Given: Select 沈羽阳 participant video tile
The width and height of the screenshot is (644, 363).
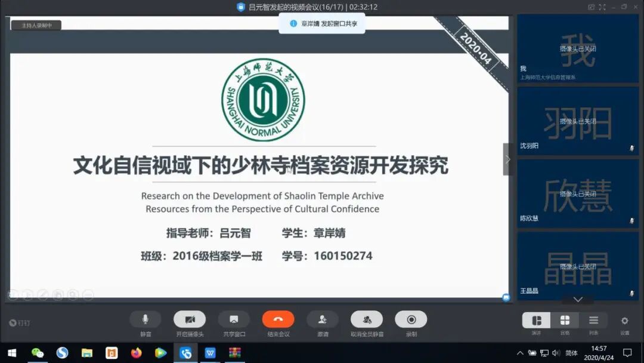Looking at the screenshot, I should (577, 121).
